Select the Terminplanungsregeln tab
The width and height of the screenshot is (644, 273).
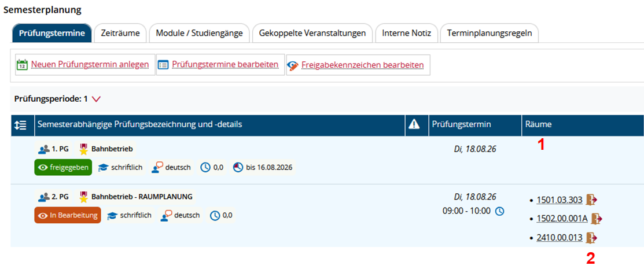pos(489,33)
